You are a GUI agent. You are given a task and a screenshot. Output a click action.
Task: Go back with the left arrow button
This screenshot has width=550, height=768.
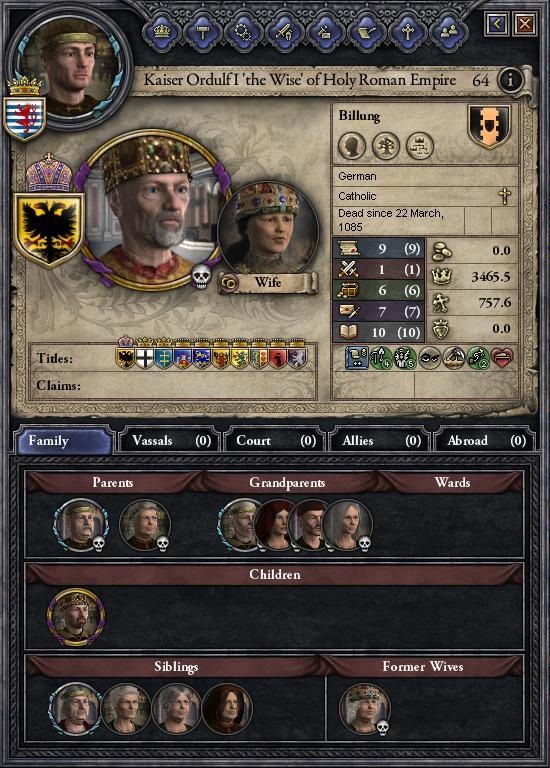point(497,24)
